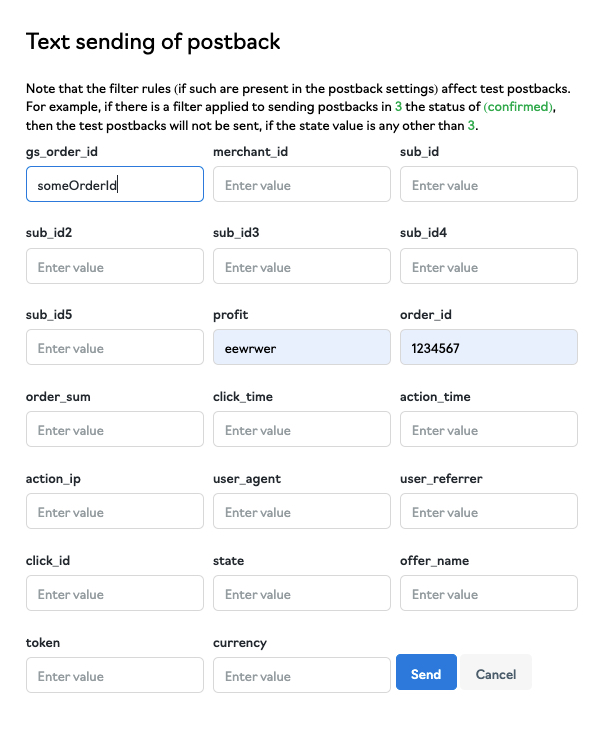This screenshot has width=604, height=734.
Task: Select the order_id field with 1234567
Action: pos(489,347)
